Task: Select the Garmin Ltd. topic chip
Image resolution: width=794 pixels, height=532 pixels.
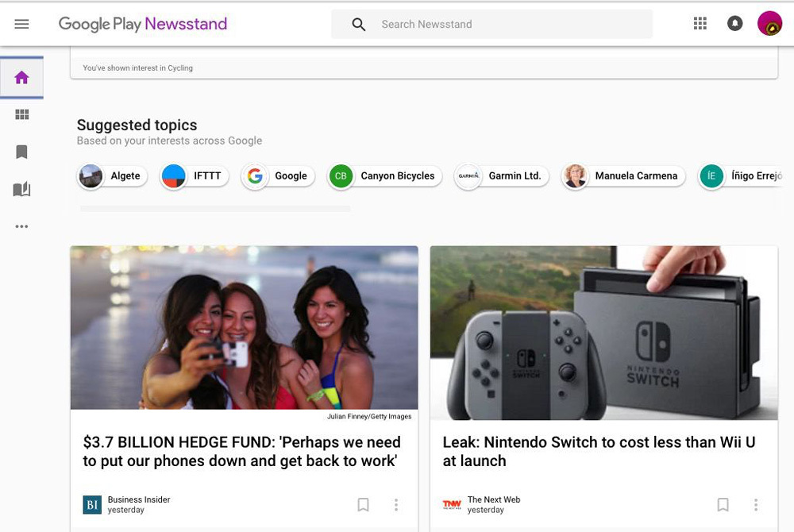Action: (502, 176)
